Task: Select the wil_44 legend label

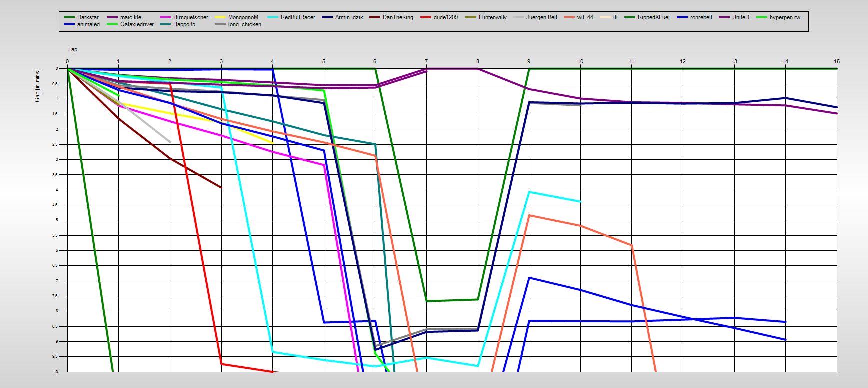Action: tap(585, 17)
